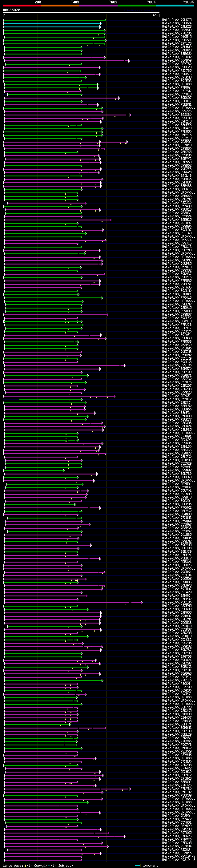Select label UniRef100_A3C9L7
The width and height of the screenshot is (197, 868).
coord(177,328)
